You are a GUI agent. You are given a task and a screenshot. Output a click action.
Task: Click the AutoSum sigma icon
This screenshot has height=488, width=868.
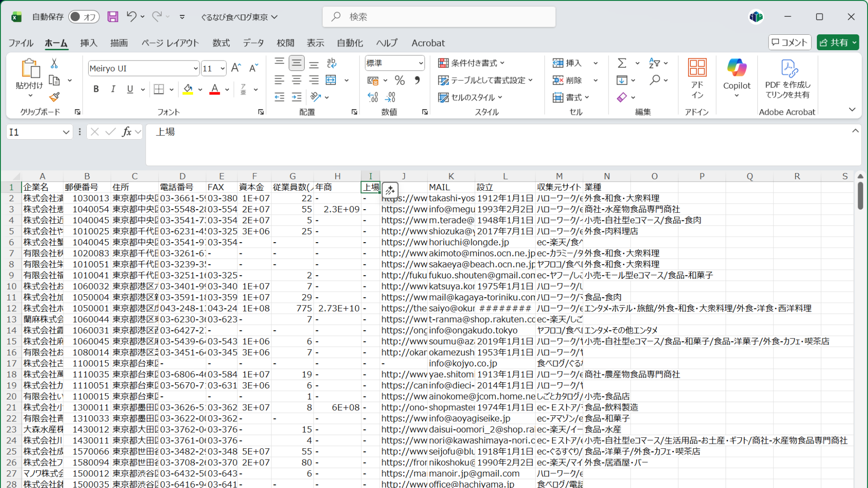[x=622, y=63]
